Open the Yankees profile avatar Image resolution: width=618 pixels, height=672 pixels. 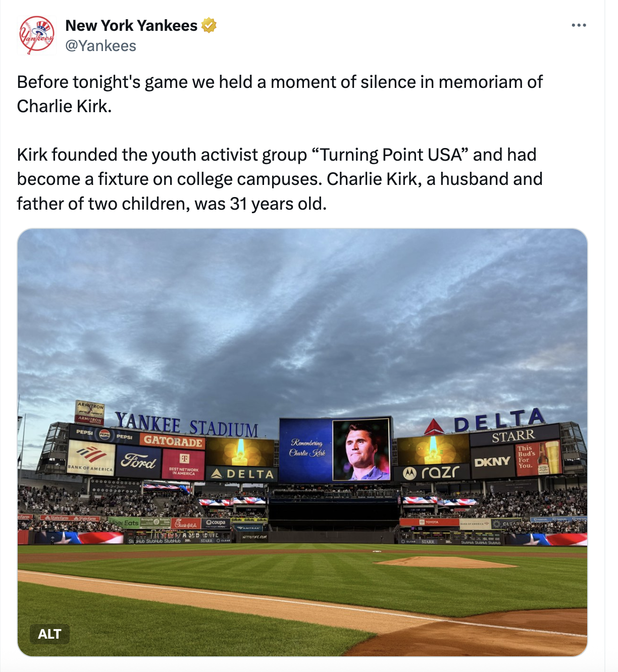click(36, 35)
